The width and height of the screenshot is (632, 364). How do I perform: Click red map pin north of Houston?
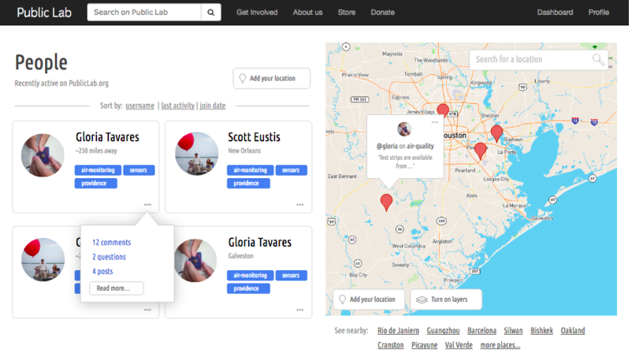(443, 110)
